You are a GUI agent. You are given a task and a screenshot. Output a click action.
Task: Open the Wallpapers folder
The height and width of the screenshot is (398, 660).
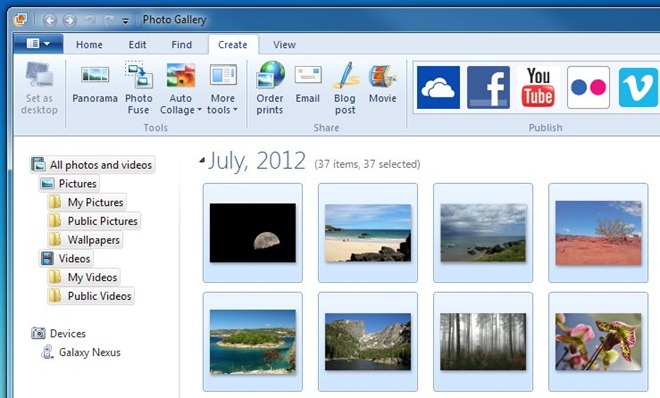click(x=85, y=240)
